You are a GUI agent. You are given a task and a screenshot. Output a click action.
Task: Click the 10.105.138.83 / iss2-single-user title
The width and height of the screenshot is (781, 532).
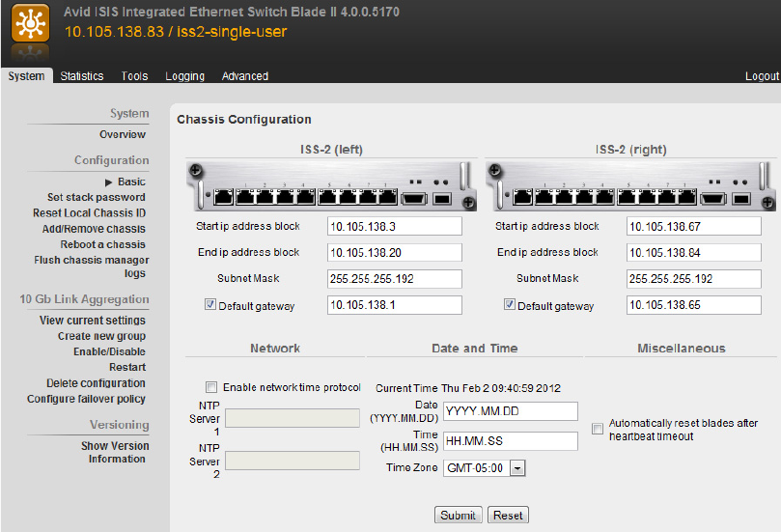point(176,32)
